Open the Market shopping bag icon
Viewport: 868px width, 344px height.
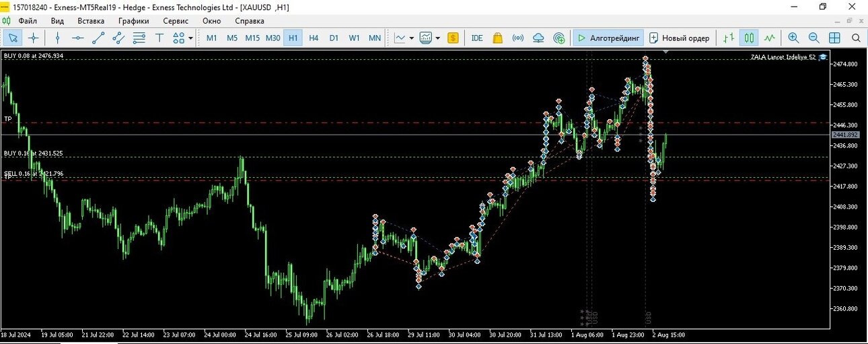click(x=498, y=38)
